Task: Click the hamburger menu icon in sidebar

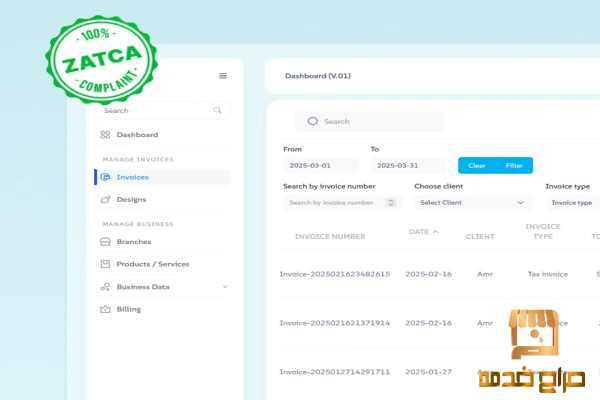Action: [x=223, y=76]
